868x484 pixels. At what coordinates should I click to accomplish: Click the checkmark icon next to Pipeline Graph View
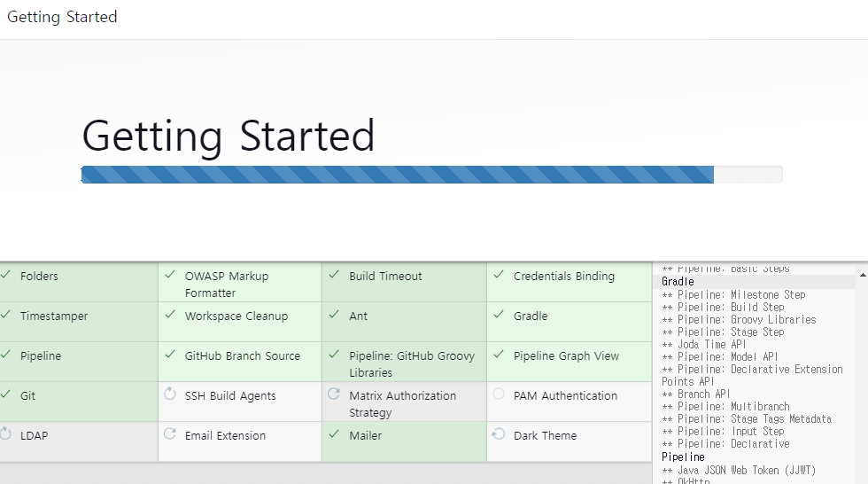[x=499, y=355]
